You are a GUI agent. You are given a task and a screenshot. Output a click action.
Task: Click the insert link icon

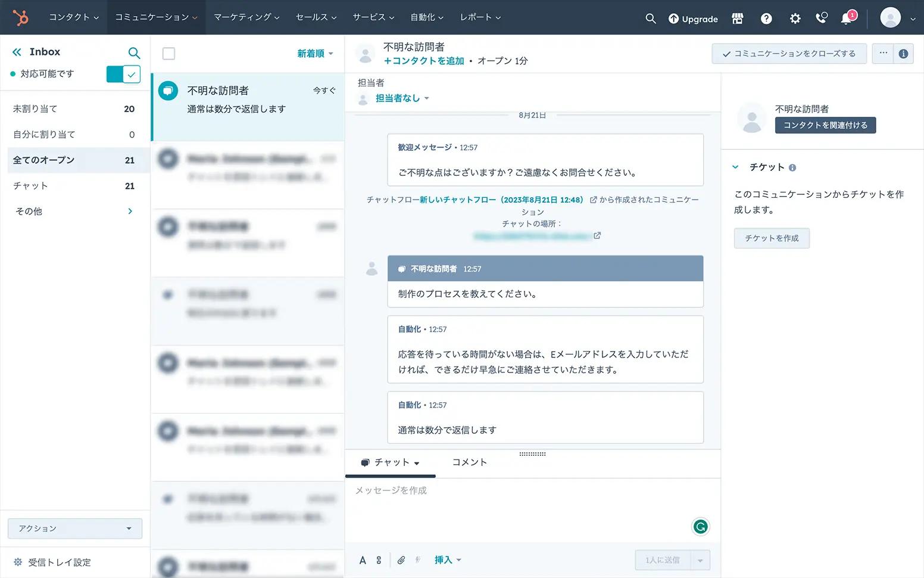point(379,560)
